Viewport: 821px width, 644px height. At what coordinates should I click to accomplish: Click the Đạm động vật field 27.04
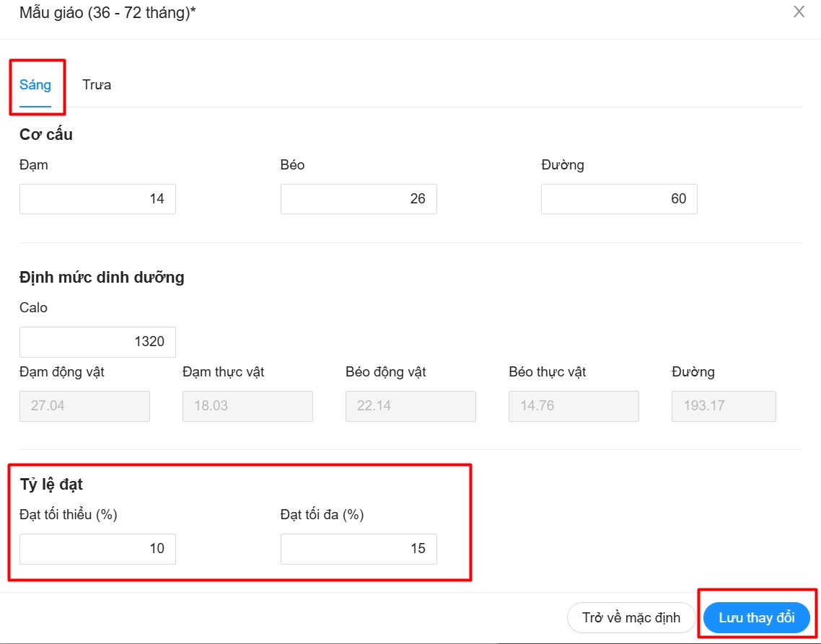[x=84, y=406]
